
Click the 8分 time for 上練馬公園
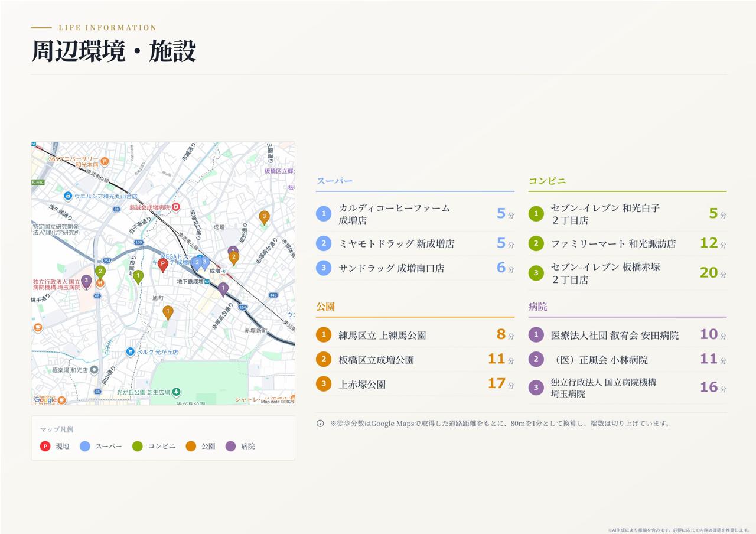coord(505,335)
